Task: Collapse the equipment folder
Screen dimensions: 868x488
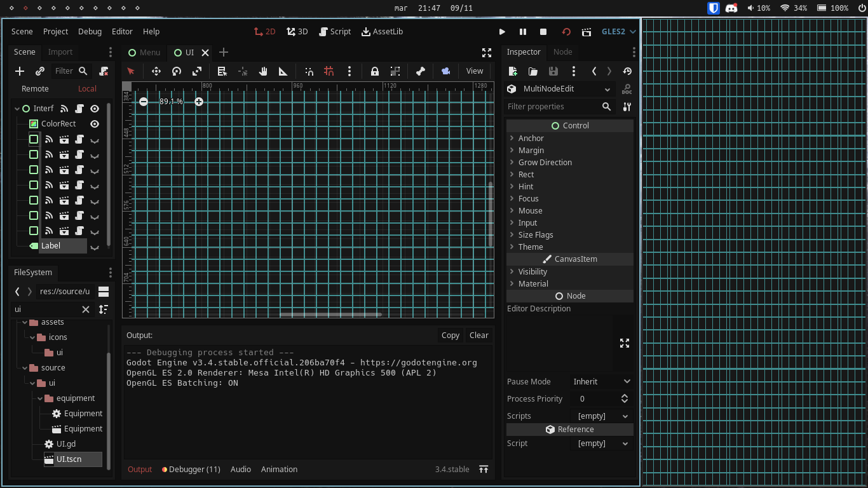Action: click(40, 398)
